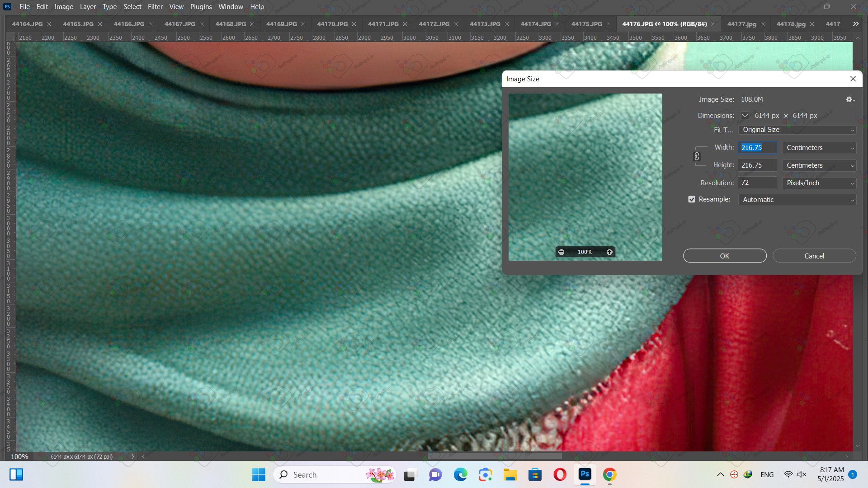Switch to the 44168.JPG tab
Image resolution: width=868 pixels, height=488 pixels.
[231, 24]
